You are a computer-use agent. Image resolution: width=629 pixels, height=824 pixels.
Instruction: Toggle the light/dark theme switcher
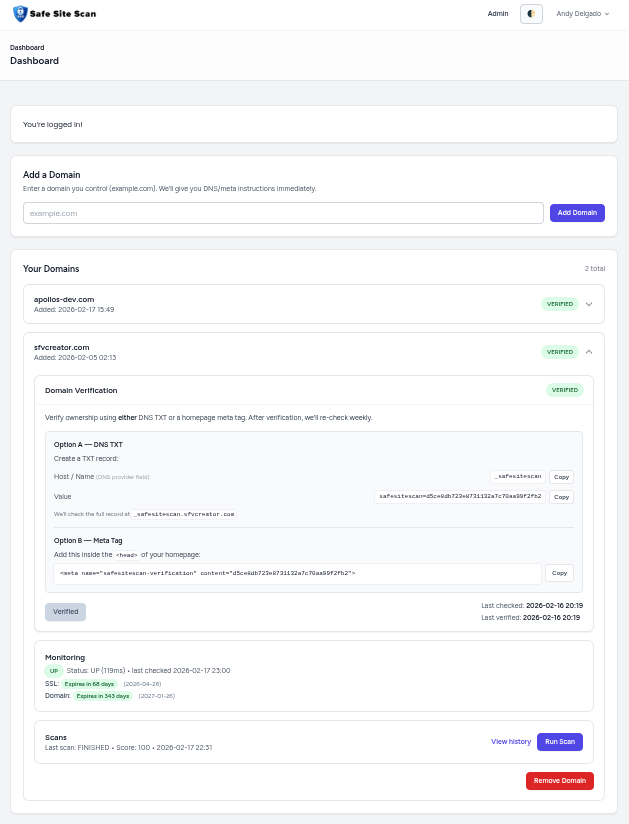[x=531, y=14]
